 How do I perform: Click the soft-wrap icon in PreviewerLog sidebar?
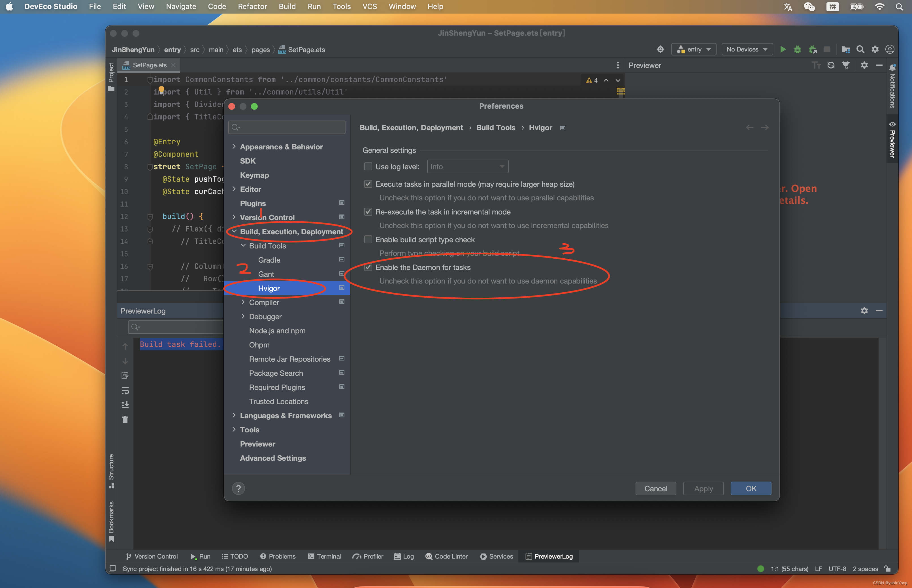[x=125, y=390]
